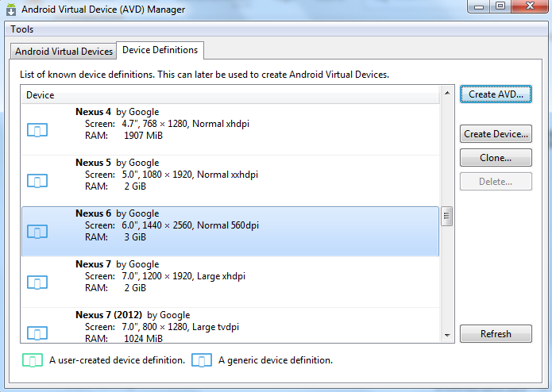Image resolution: width=552 pixels, height=392 pixels.
Task: Refresh the device definitions list
Action: coord(496,333)
